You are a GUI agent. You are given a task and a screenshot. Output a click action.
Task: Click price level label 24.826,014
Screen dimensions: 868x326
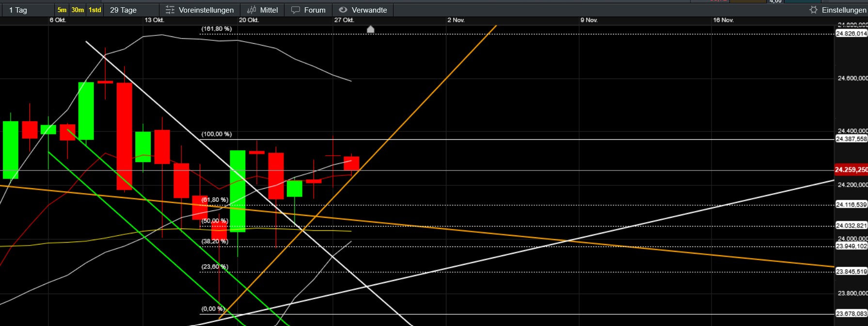pos(852,33)
